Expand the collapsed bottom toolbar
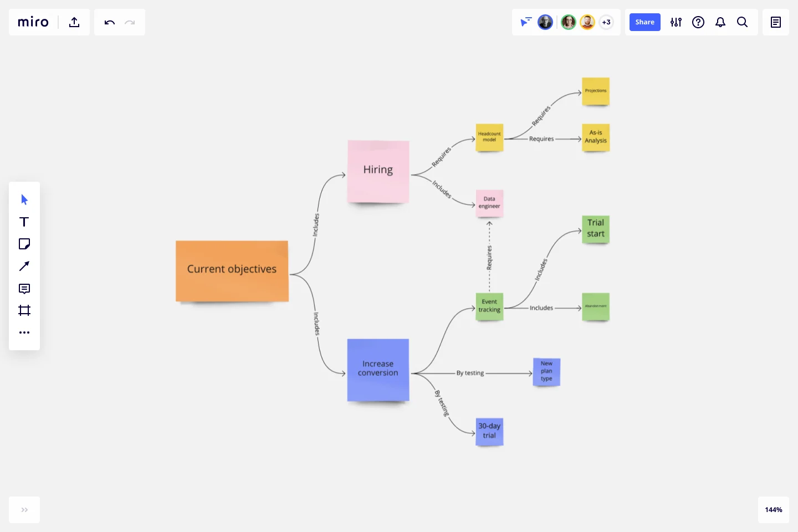The width and height of the screenshot is (798, 532). pyautogui.click(x=24, y=510)
